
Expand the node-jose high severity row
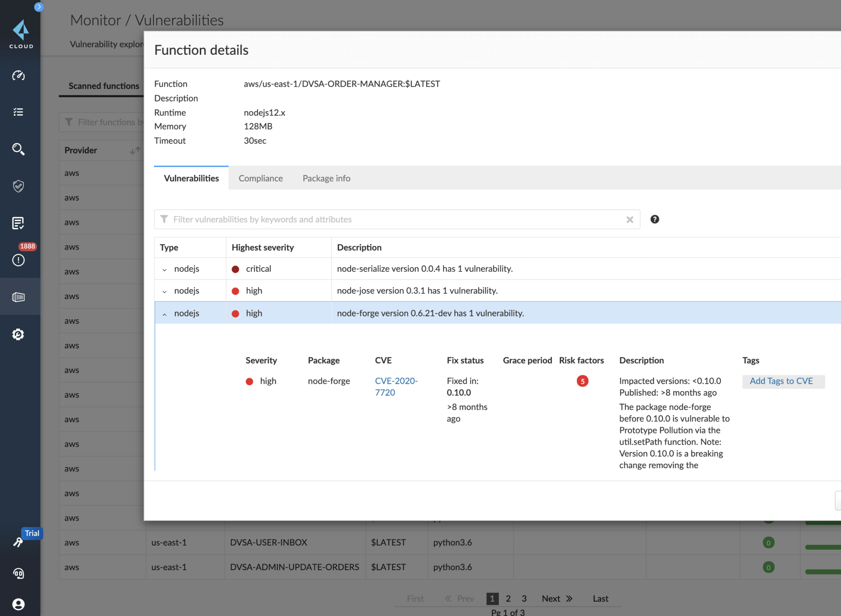164,291
